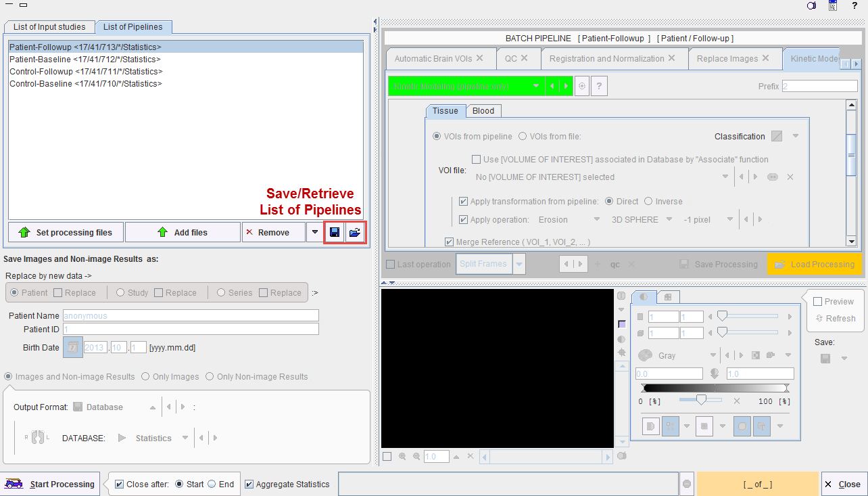Open the Kinetic Modeling green dropdown

tap(536, 86)
